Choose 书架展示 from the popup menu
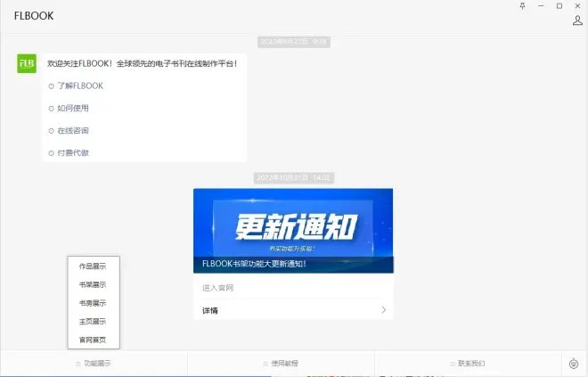This screenshot has width=588, height=377. [x=93, y=285]
